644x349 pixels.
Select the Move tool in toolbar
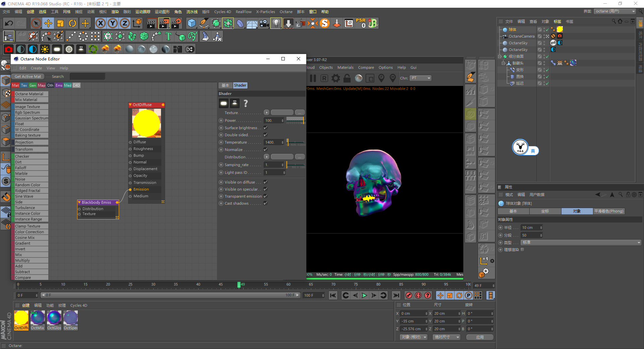tap(48, 23)
